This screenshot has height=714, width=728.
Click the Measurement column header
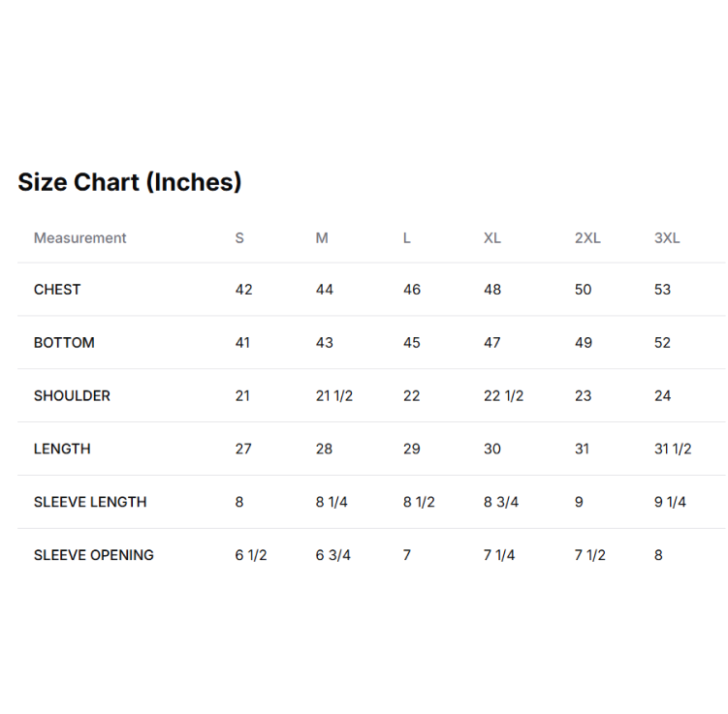pos(80,238)
